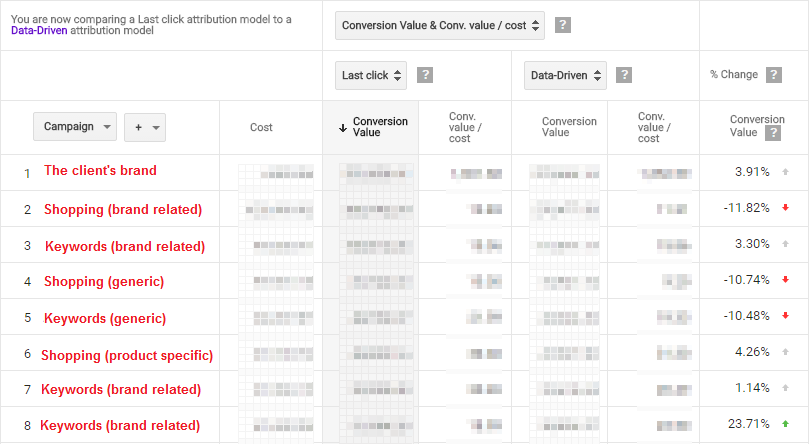Screen dimensions: 809x444
Task: Click help icon beside Data-Driven model selector
Action: point(624,74)
